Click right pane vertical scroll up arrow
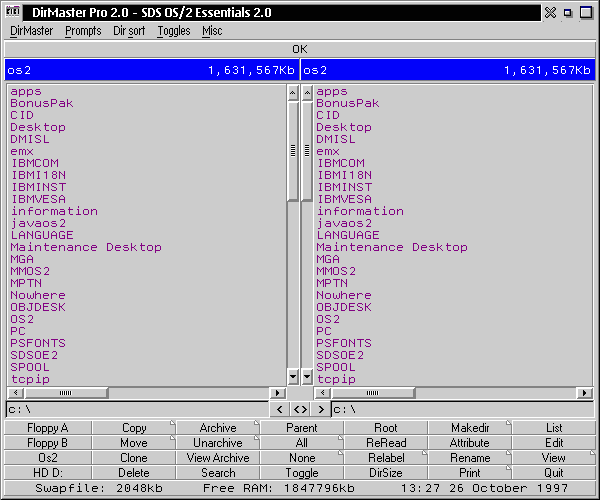 (x=307, y=93)
